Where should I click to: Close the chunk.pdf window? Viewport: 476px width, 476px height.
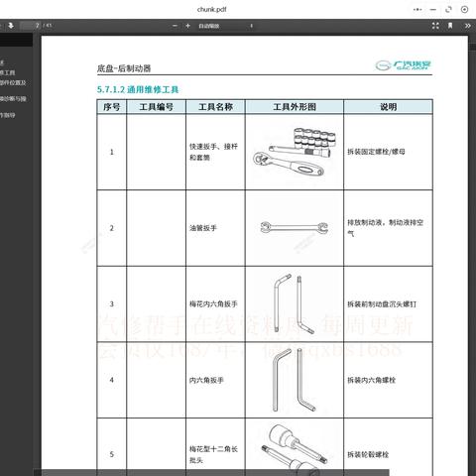click(x=464, y=10)
